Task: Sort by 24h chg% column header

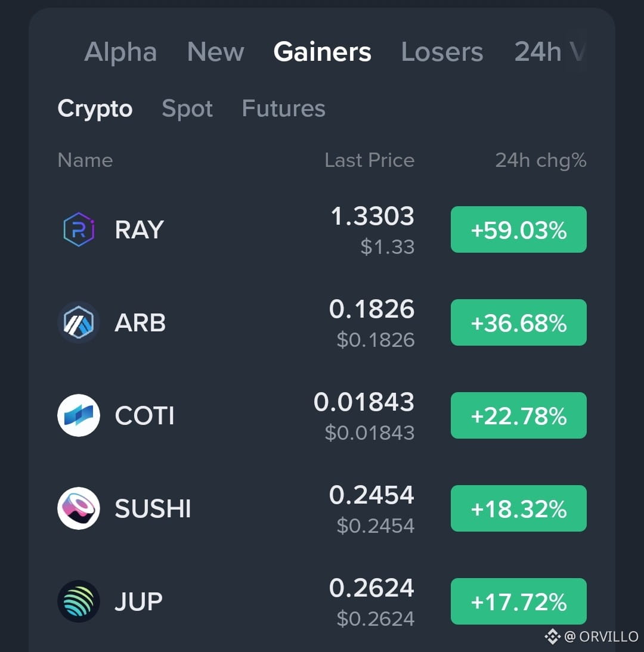Action: click(x=541, y=160)
